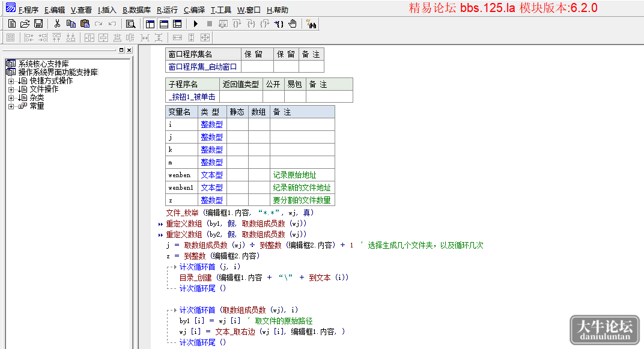Click 文本型 type for variable wenben
Viewport: 644px width, 349px height.
tap(211, 175)
